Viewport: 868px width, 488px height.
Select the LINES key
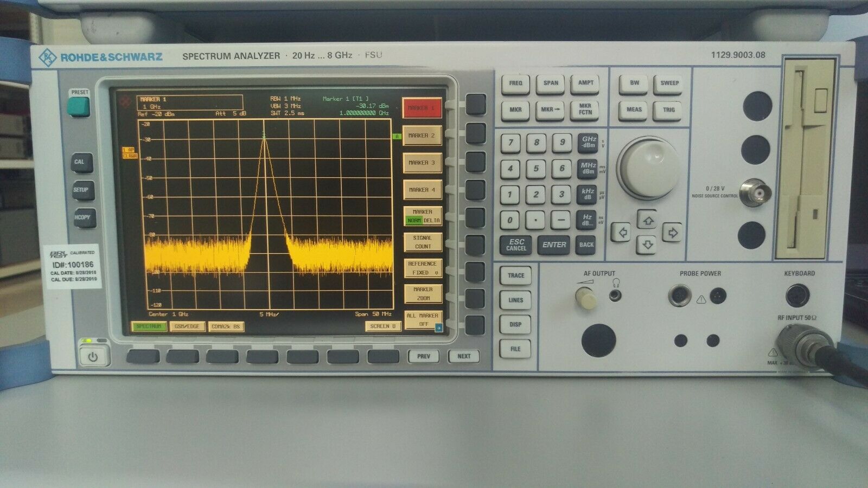pyautogui.click(x=515, y=300)
